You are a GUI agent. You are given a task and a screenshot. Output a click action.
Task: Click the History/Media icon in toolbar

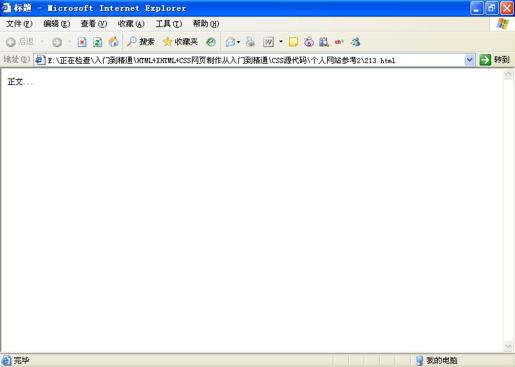[211, 42]
